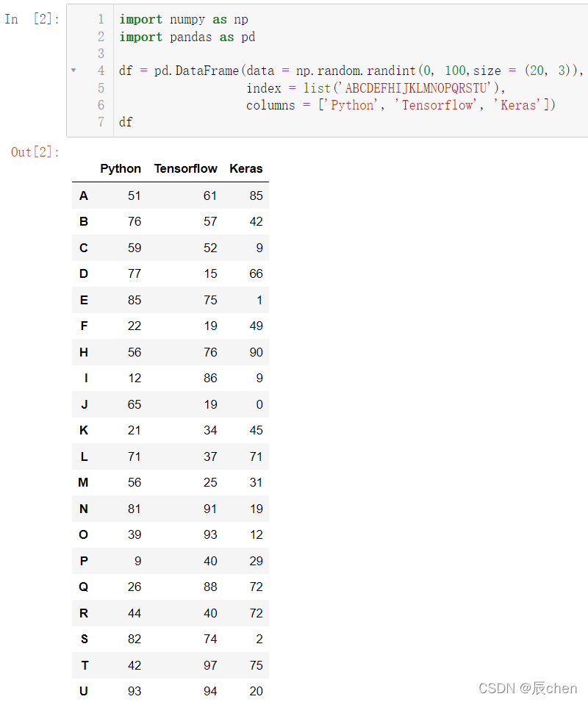Select row index label U
The image size is (588, 702).
(84, 691)
